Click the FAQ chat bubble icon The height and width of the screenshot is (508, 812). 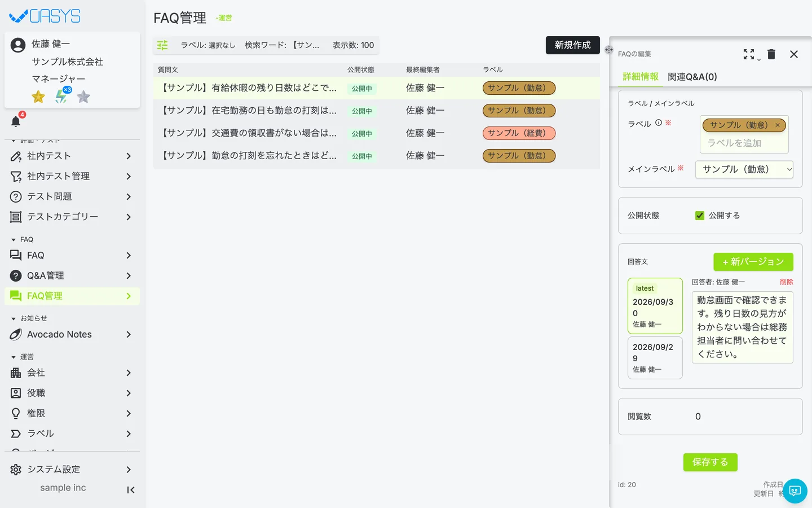(16, 256)
